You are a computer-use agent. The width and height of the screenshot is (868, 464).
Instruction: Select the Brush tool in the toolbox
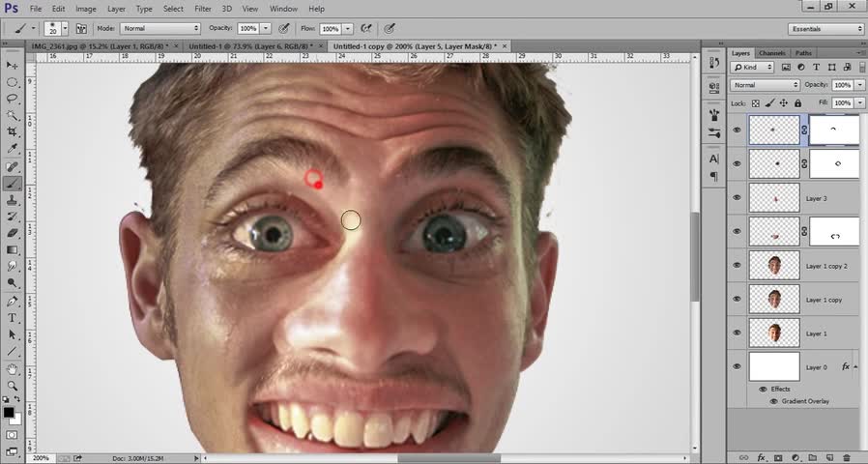click(12, 184)
